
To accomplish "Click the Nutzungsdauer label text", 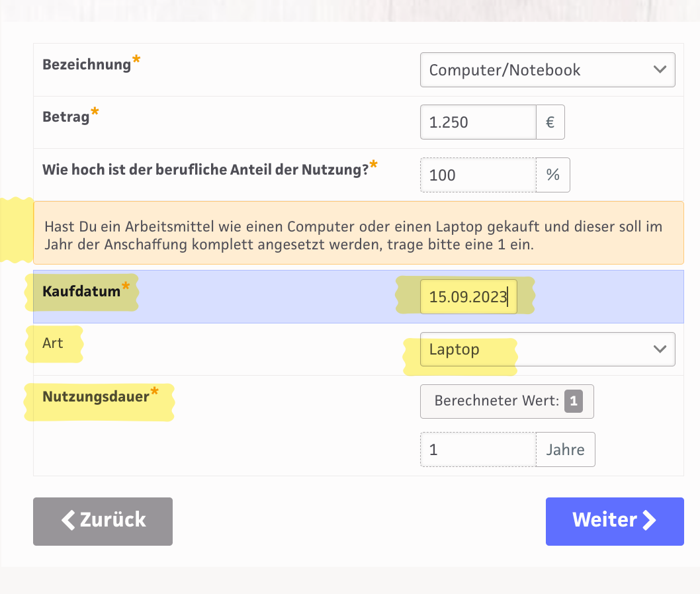I will point(95,397).
